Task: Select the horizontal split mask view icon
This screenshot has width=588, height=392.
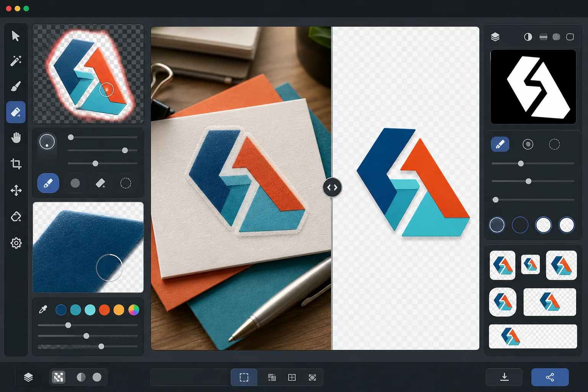Action: coord(543,37)
